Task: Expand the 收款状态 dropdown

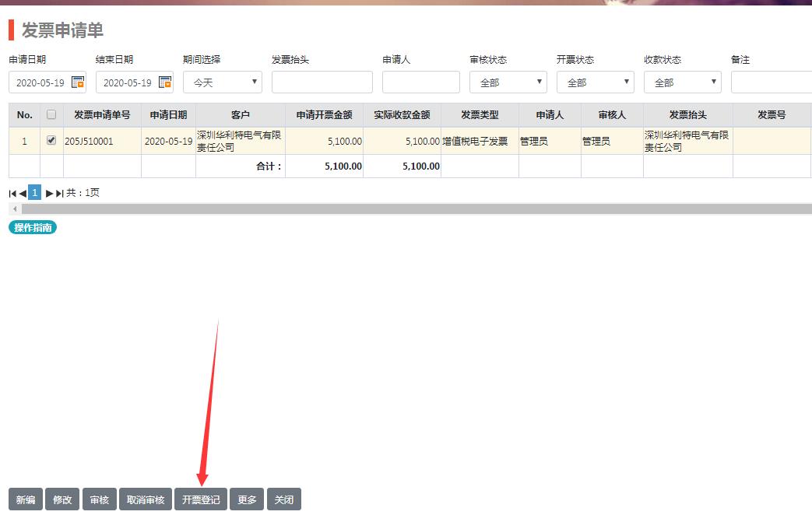Action: pyautogui.click(x=682, y=82)
